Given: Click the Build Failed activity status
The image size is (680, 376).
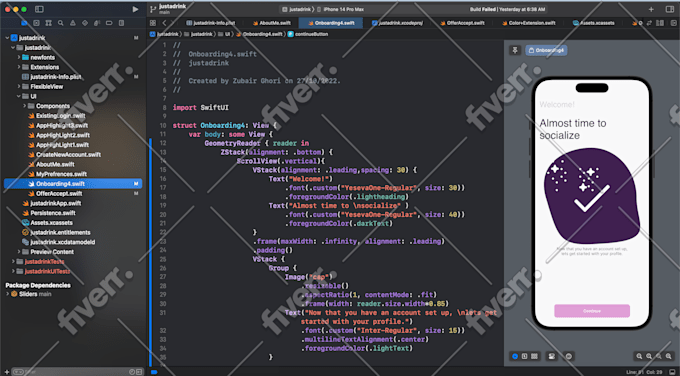Looking at the screenshot, I should [507, 9].
